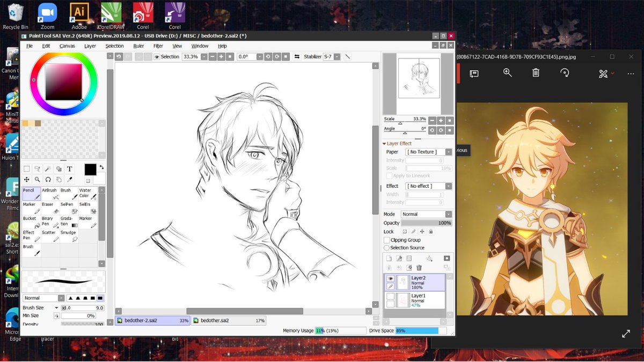Screen dimensions: 644x362
Task: Reset angle in the navigator panel
Action: (450, 130)
